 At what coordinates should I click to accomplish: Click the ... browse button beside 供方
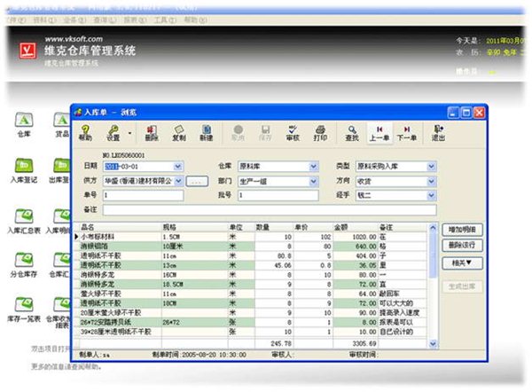point(197,181)
